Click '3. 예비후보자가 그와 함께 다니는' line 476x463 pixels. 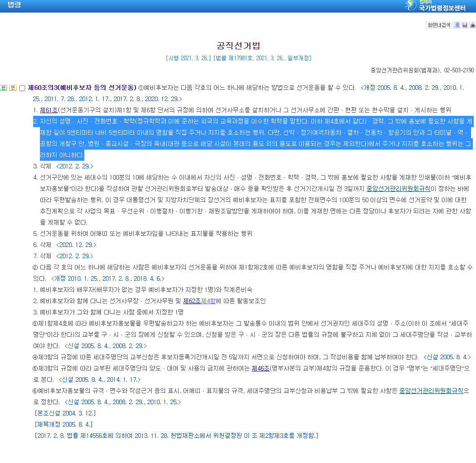(x=109, y=312)
